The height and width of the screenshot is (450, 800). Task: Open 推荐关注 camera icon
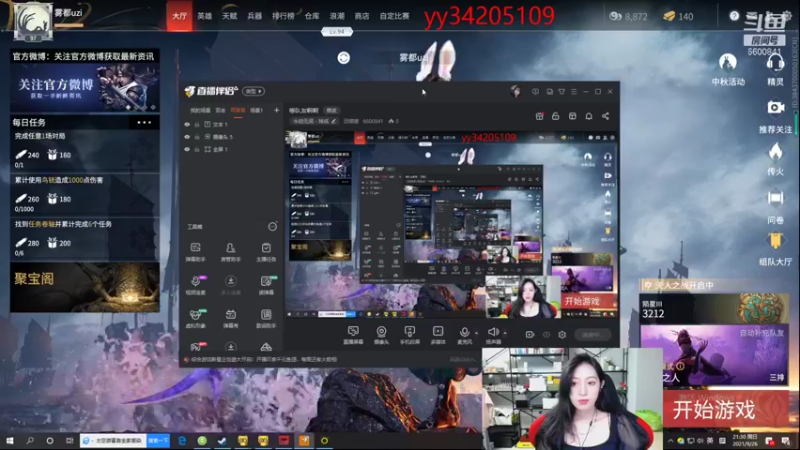775,115
